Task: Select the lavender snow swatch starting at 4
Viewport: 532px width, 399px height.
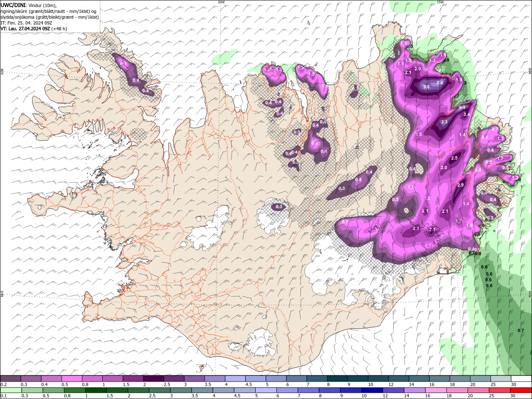Action: click(235, 379)
